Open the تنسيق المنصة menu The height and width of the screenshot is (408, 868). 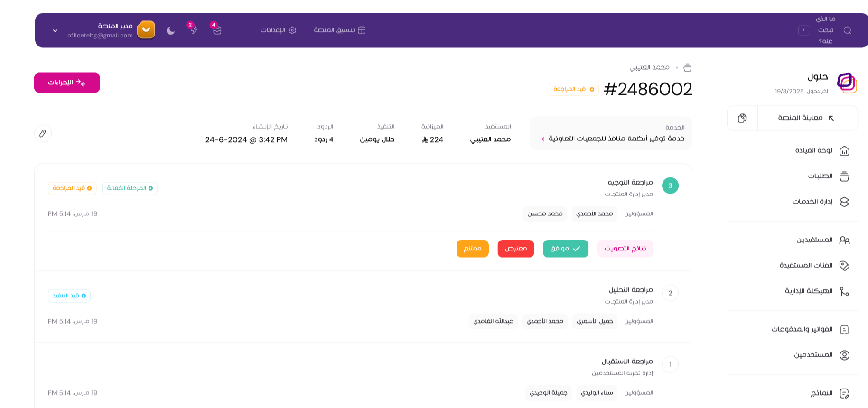[x=339, y=30]
